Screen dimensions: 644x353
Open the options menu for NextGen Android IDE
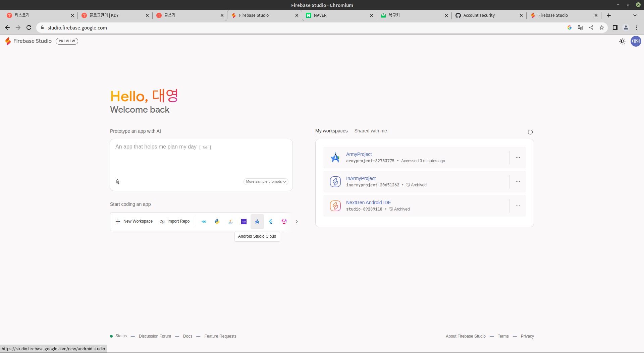tap(518, 206)
